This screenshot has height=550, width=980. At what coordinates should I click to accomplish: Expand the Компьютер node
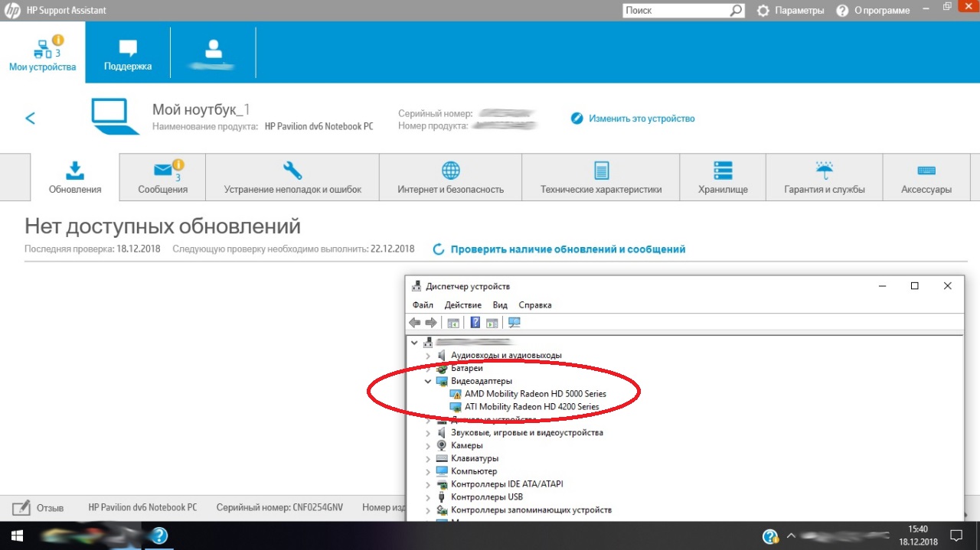pos(428,471)
